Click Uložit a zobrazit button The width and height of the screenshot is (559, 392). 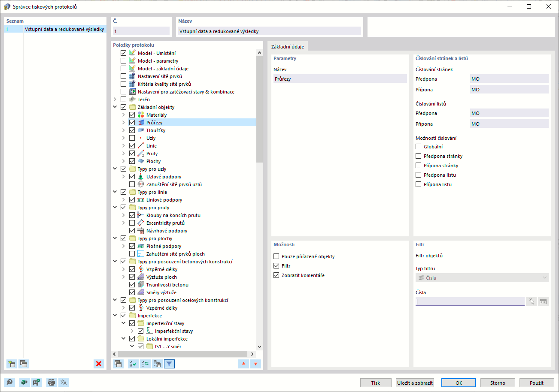[415, 383]
